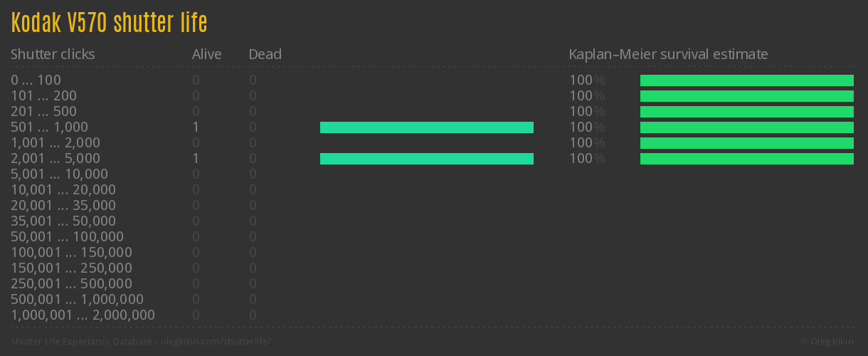Click the Kodak V570 shutter life title

tap(109, 23)
